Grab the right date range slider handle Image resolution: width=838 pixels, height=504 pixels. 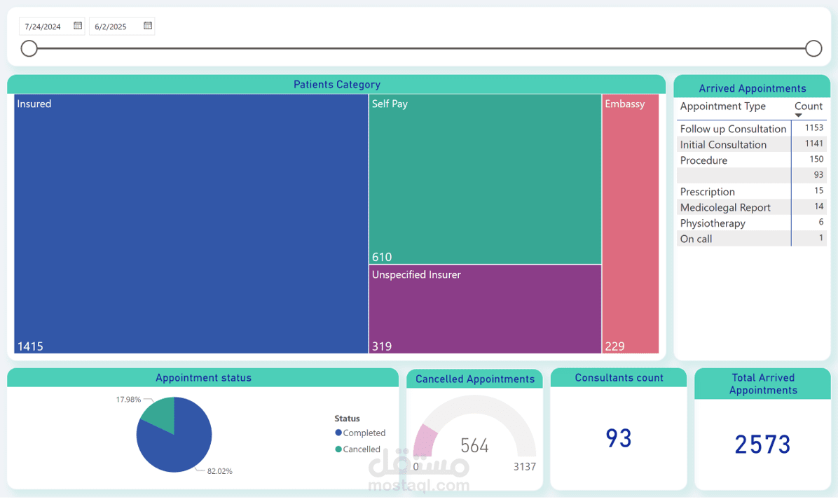[x=813, y=48]
